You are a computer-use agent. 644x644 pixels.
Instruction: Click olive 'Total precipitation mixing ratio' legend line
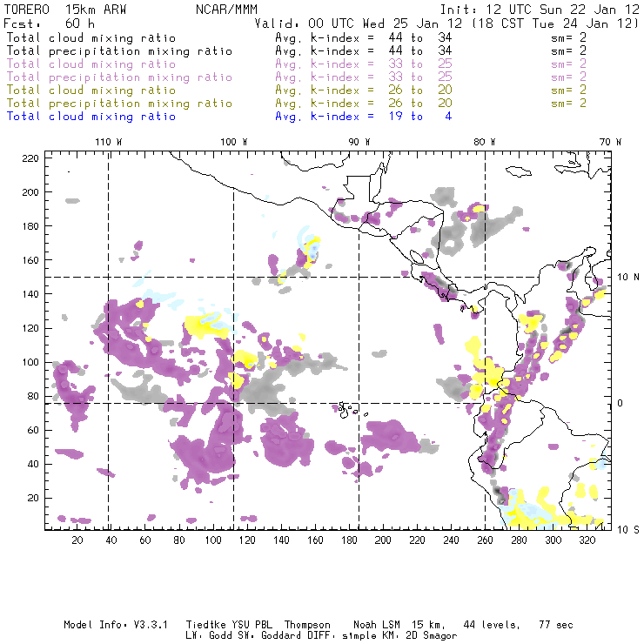click(119, 103)
